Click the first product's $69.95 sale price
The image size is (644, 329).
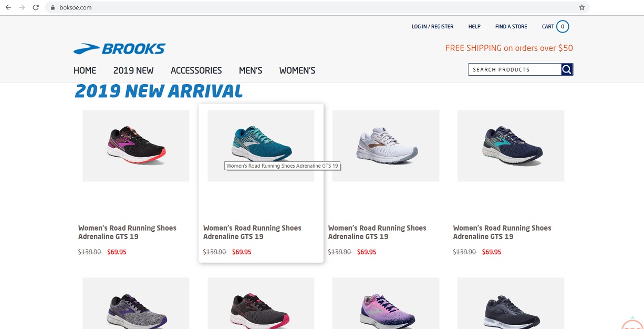117,252
